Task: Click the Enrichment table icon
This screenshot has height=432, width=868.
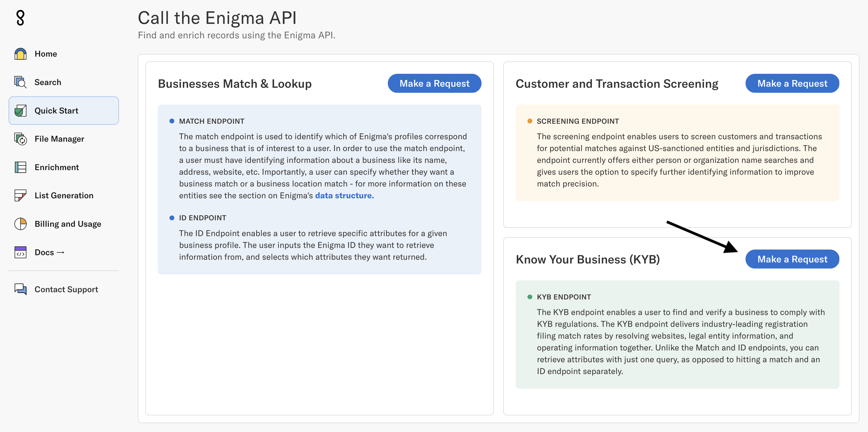Action: point(20,167)
